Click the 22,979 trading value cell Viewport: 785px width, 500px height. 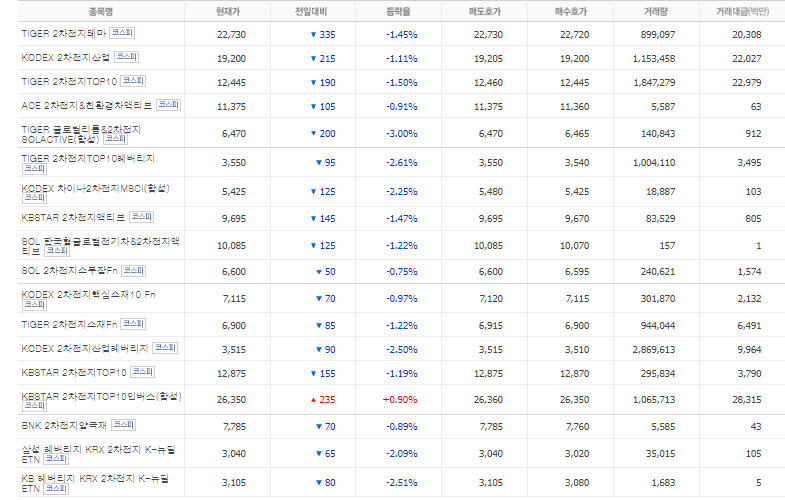(747, 83)
